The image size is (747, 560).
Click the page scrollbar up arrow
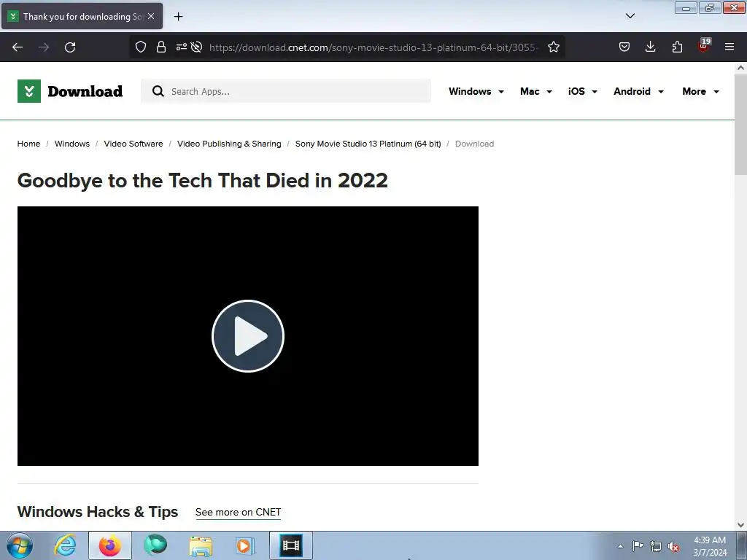[740, 68]
